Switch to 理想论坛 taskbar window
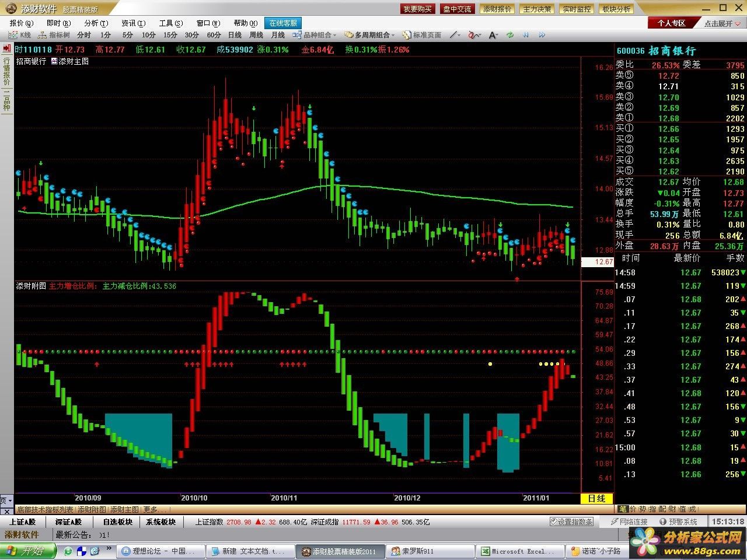 [x=160, y=551]
